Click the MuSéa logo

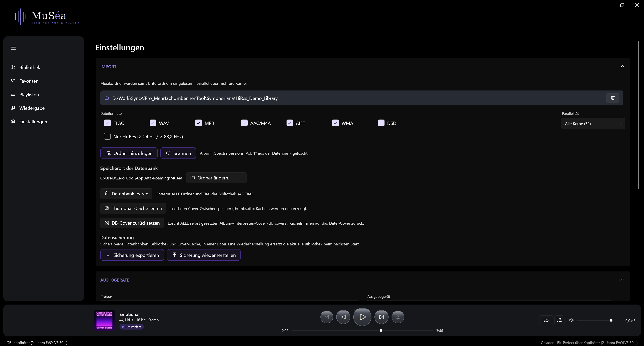(47, 17)
